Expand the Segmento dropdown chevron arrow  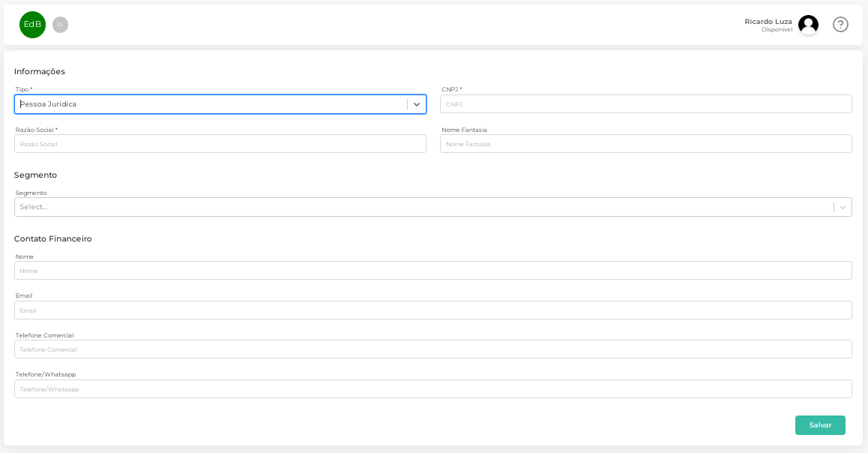coord(843,207)
